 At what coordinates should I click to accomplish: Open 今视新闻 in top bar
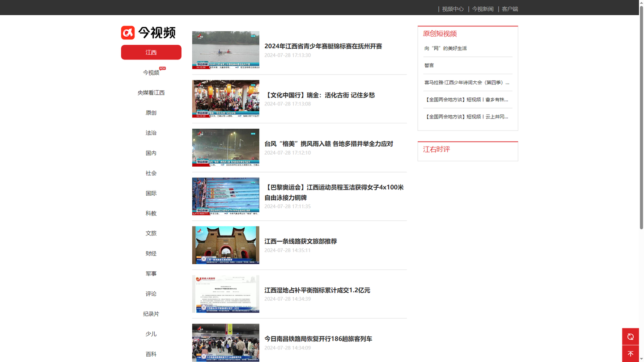pos(483,9)
